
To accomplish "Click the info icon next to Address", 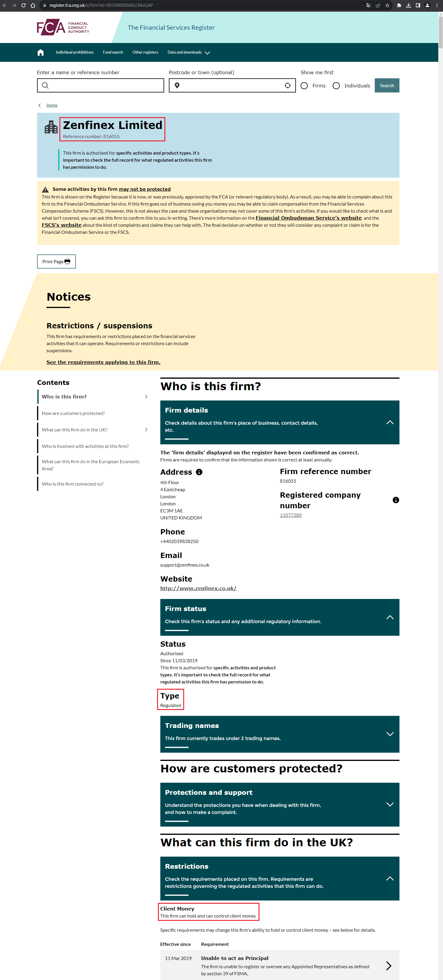I will click(x=199, y=472).
